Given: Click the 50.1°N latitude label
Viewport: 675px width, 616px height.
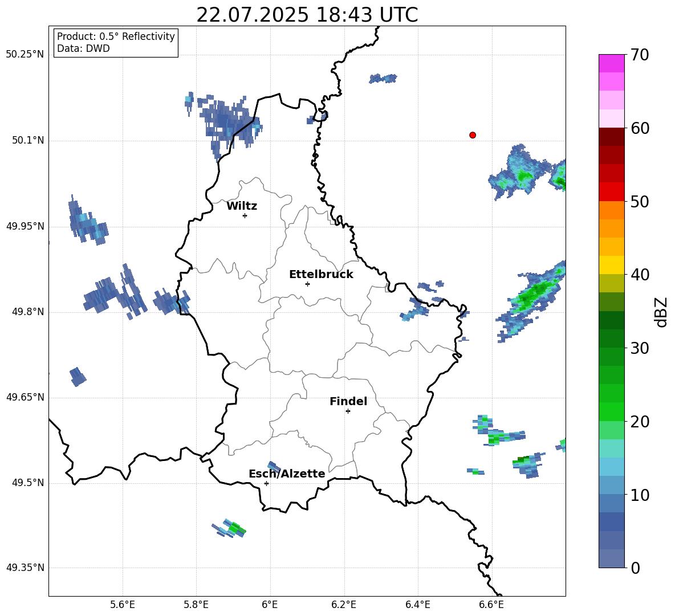Looking at the screenshot, I should coord(28,141).
